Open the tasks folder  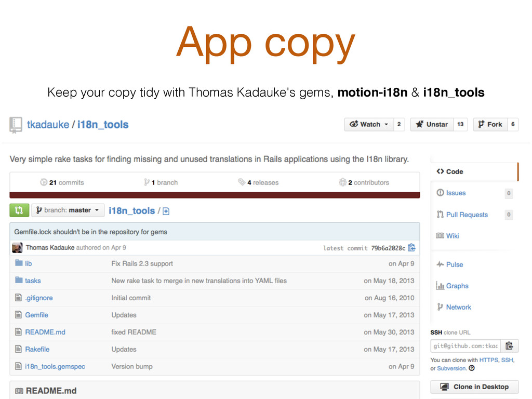[33, 281]
